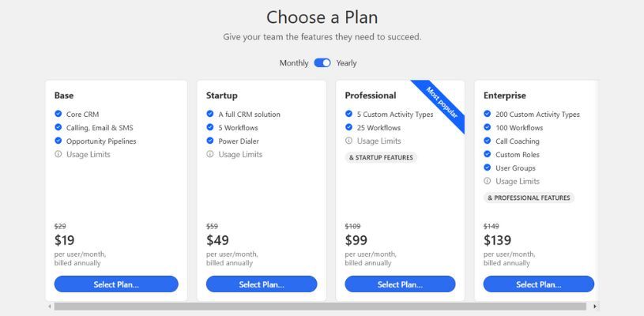
Task: Choose the Monthly billing label
Action: [294, 63]
